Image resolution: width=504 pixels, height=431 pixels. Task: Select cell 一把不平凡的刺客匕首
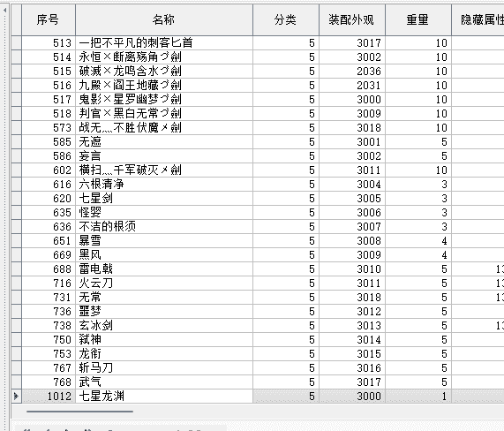tap(164, 42)
